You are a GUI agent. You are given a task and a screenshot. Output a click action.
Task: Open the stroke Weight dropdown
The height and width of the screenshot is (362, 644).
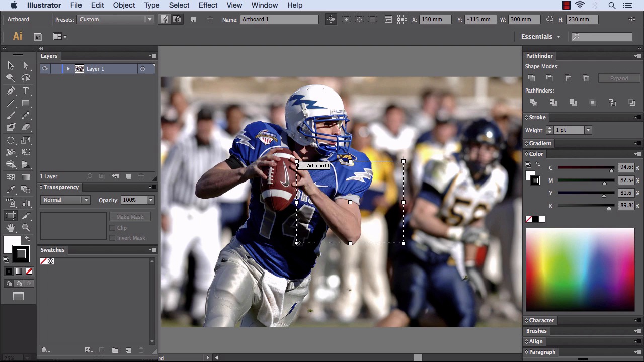pos(588,130)
